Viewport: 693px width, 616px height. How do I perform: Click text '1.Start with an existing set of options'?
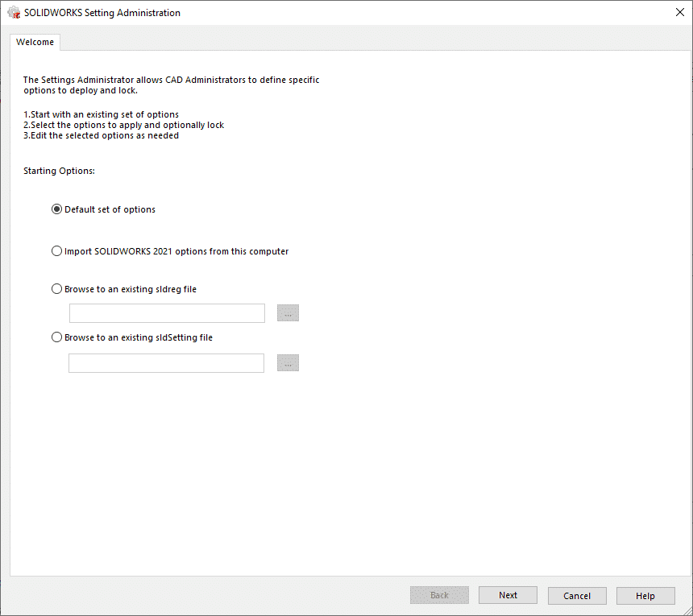click(101, 114)
